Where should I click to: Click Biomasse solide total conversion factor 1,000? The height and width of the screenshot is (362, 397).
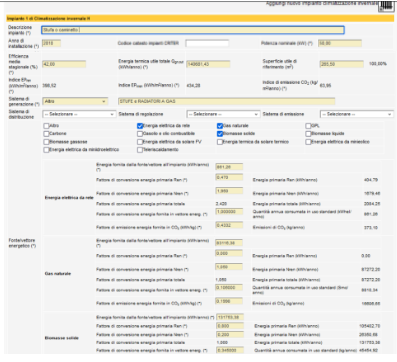pyautogui.click(x=222, y=342)
